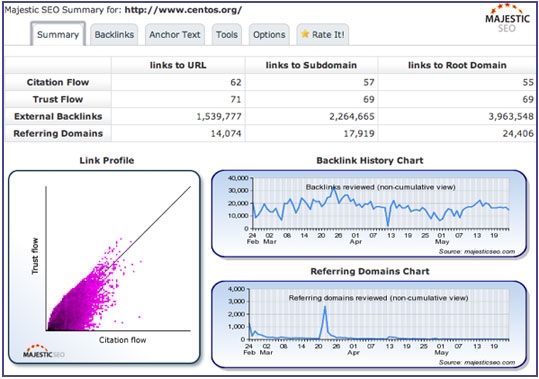This screenshot has height=379, width=539.
Task: Click the star icon on Rate It!
Action: coord(305,34)
